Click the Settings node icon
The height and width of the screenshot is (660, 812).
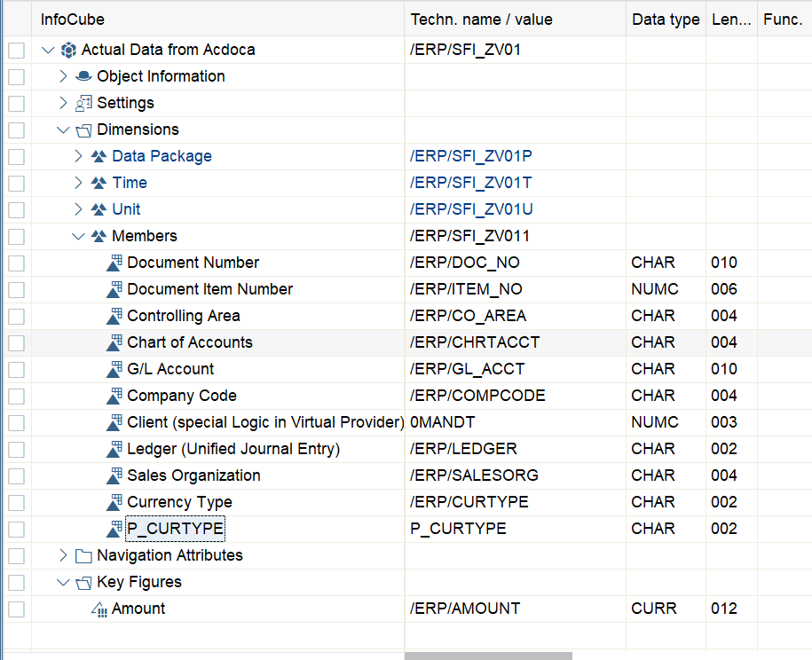[x=83, y=103]
